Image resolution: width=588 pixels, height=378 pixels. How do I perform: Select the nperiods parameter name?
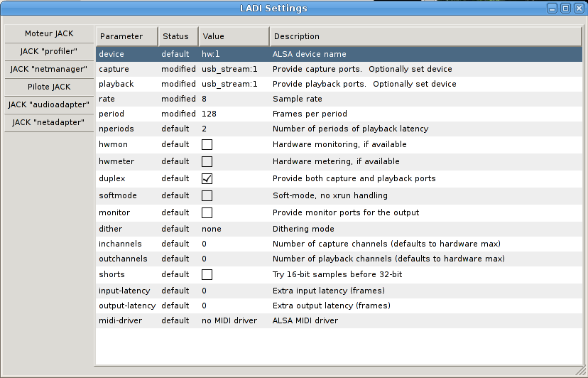(x=116, y=129)
